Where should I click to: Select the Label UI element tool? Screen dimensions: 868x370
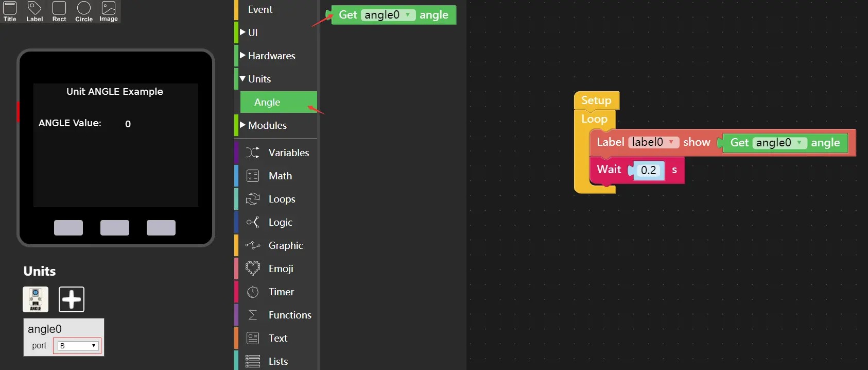click(34, 11)
